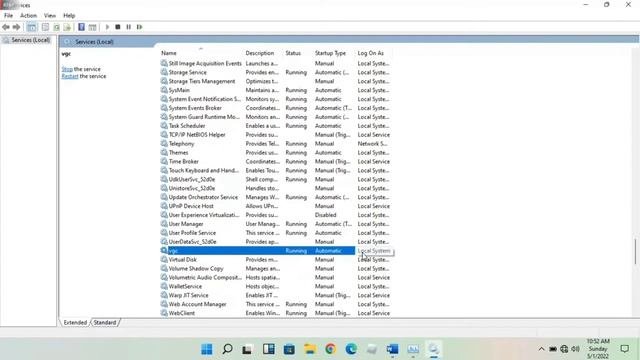640x360 pixels.
Task: Open the Help menu
Action: point(69,16)
